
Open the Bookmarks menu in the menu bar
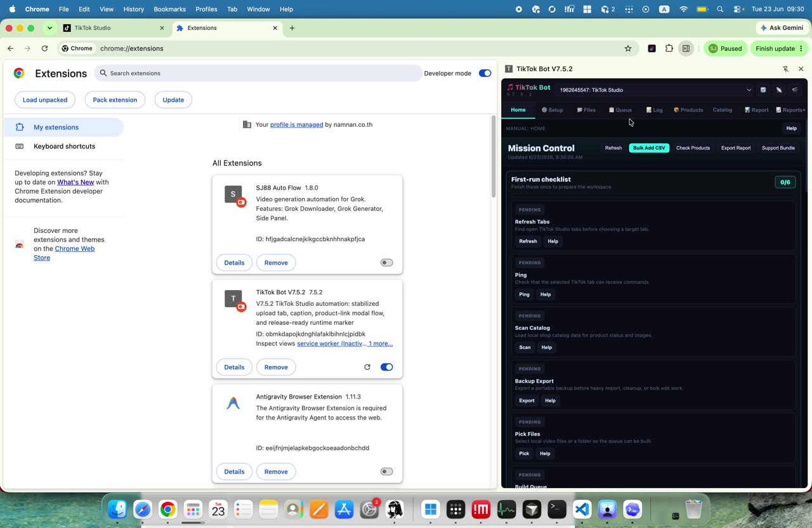coord(170,10)
